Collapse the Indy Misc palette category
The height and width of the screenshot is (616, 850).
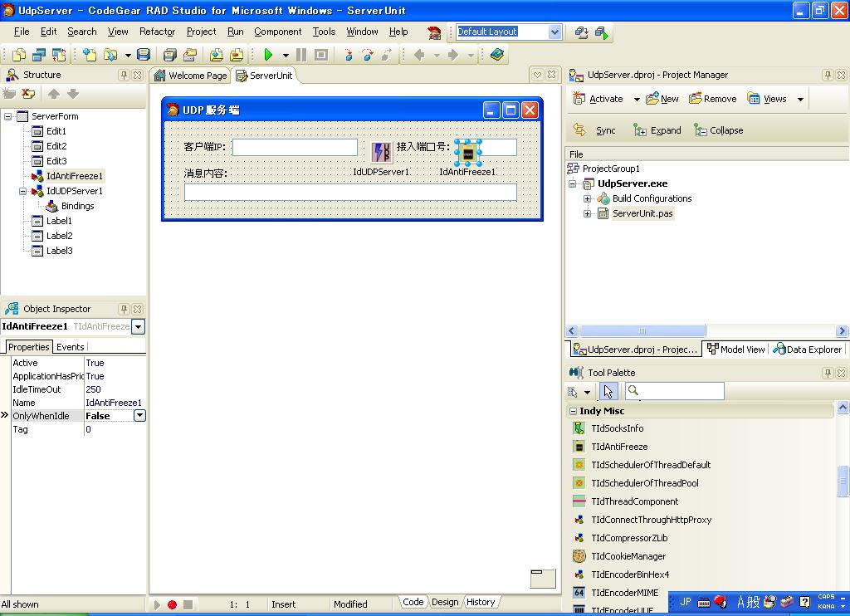pos(573,411)
